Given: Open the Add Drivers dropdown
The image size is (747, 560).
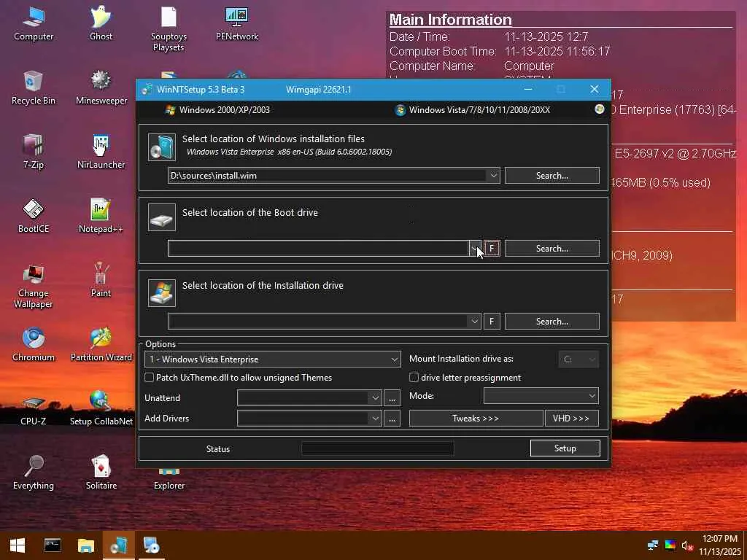Looking at the screenshot, I should point(376,419).
